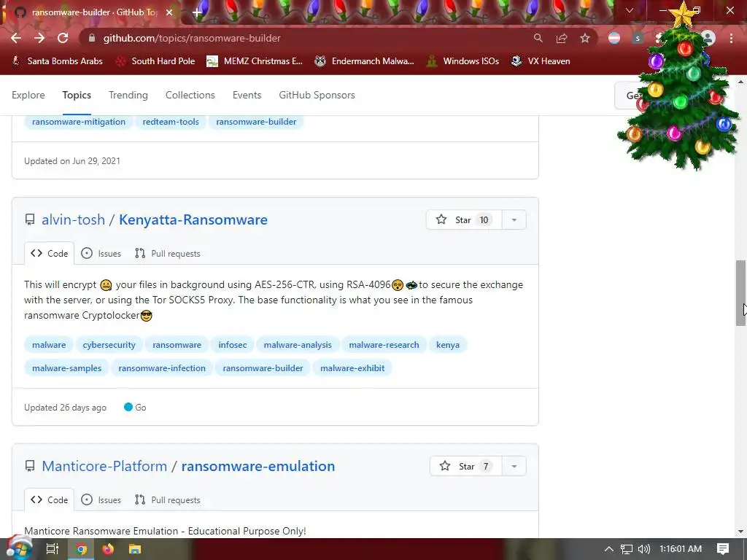The image size is (747, 560).
Task: Open the Santa Bombs Arabs bookmark
Action: tap(57, 61)
